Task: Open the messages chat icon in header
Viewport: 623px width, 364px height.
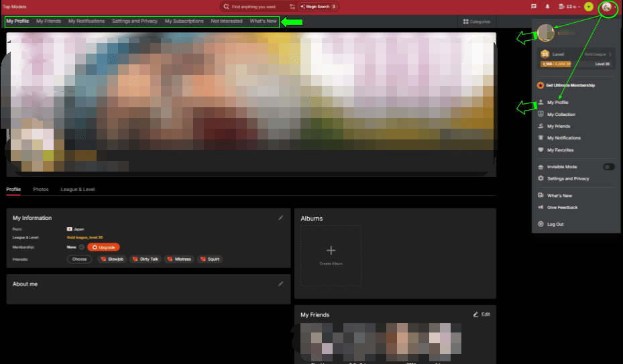Action: point(534,6)
